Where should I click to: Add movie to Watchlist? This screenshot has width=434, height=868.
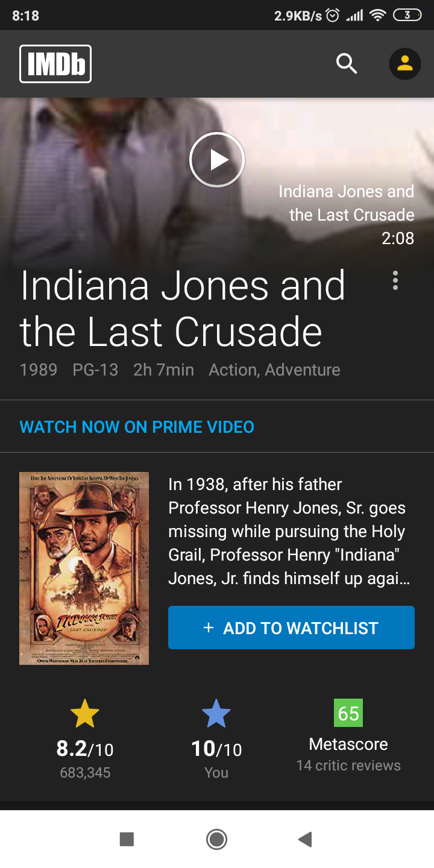tap(291, 627)
